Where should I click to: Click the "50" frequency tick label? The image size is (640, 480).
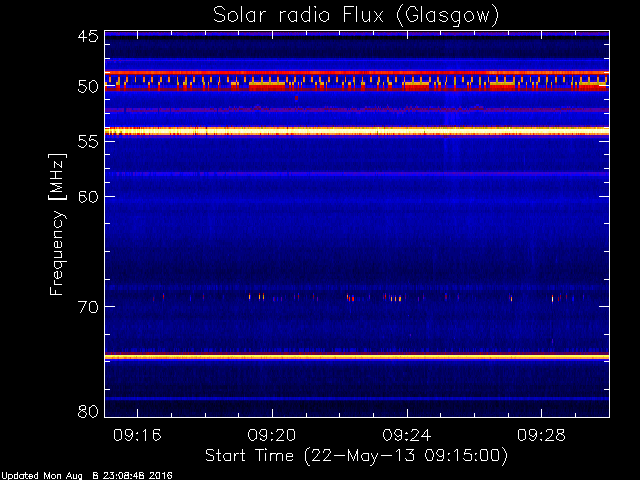[x=88, y=87]
